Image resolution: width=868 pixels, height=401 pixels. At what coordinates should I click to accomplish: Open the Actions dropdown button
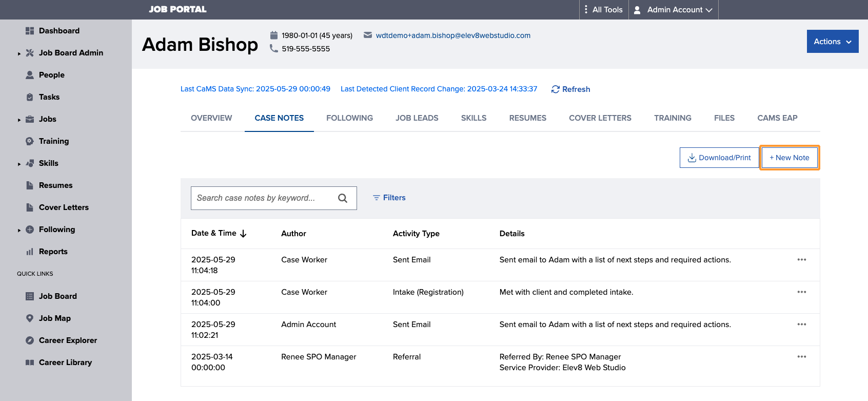click(x=833, y=42)
